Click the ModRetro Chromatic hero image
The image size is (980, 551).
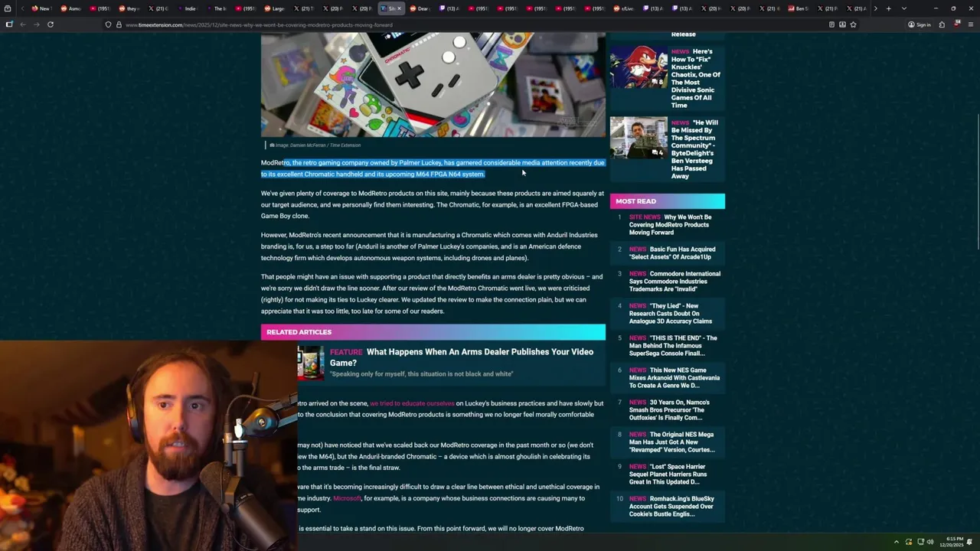click(433, 85)
